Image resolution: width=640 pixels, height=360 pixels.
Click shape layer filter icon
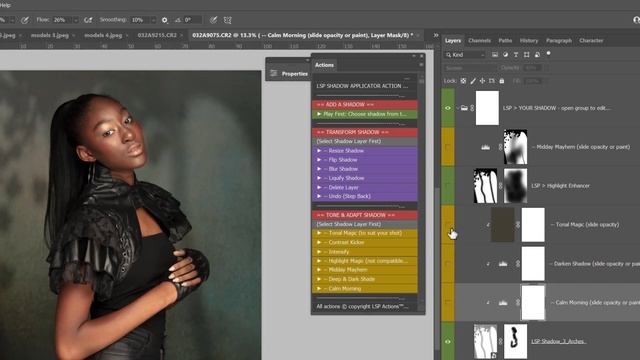click(527, 54)
